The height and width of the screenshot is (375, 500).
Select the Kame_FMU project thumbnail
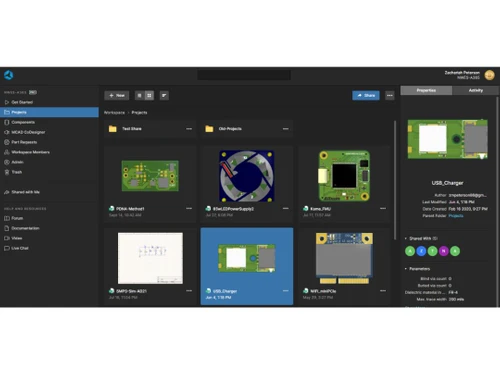(344, 176)
